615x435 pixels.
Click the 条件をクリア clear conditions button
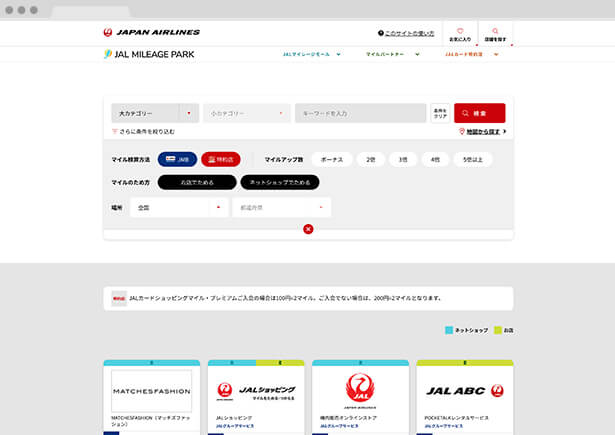[x=440, y=113]
